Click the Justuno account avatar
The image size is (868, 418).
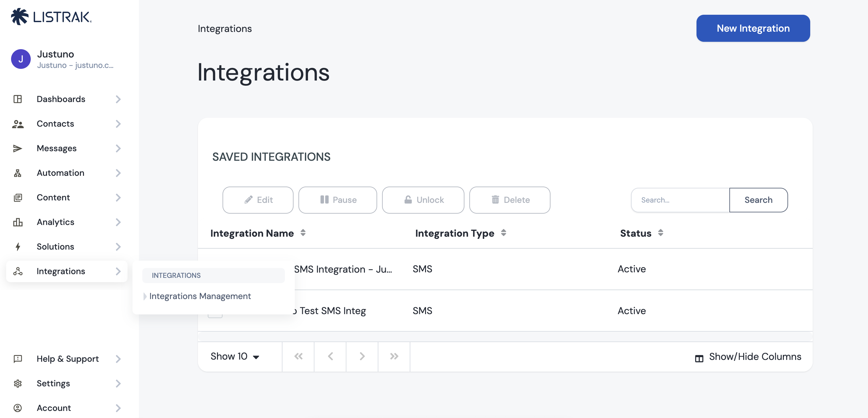21,59
